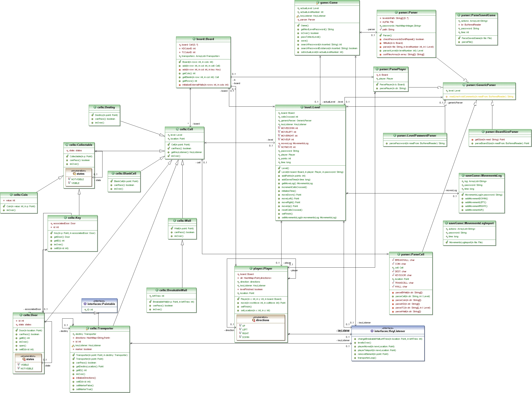Click the parser::GenericParser abstract class icon
This screenshot has width=532, height=393.
point(464,85)
